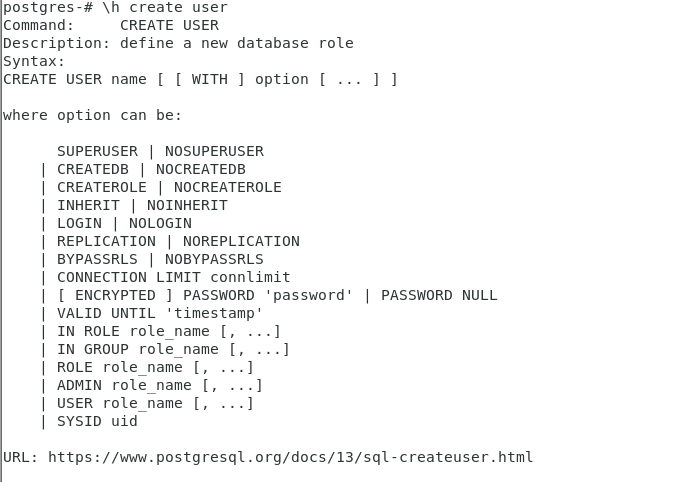Viewport: 679px width, 482px height.
Task: Click the "where option can be:" line
Action: coord(92,115)
